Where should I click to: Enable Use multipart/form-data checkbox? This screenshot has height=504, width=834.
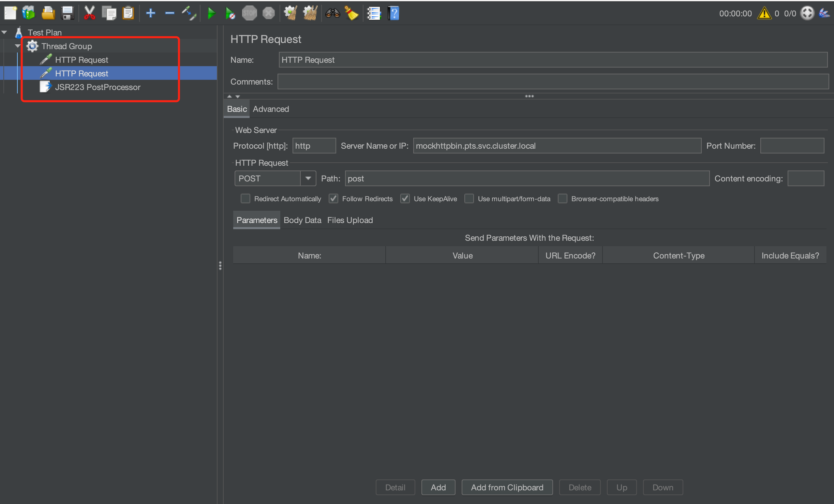click(x=469, y=199)
